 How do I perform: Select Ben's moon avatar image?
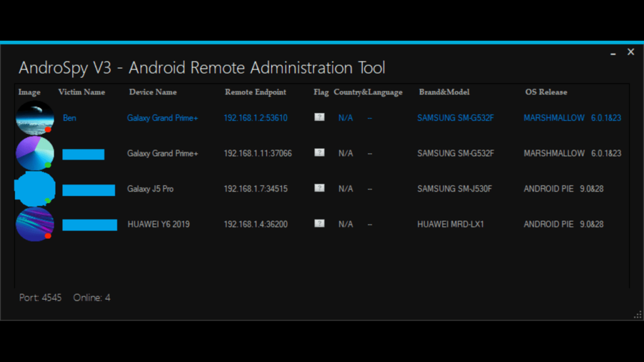35,118
